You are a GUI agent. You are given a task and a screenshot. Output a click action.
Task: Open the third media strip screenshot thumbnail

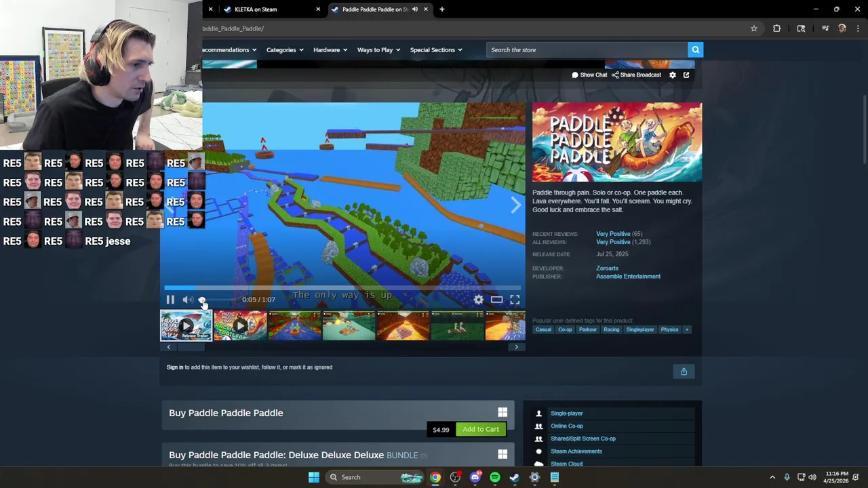(294, 325)
